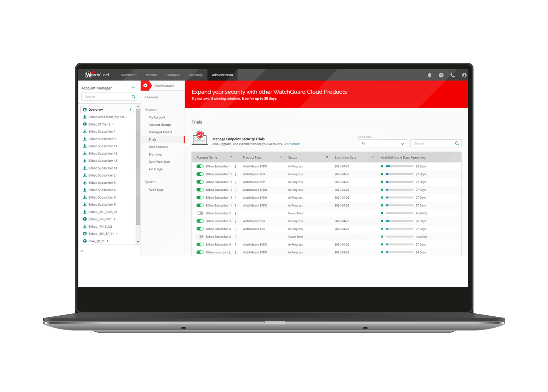
Task: Open the notifications bell icon
Action: coord(429,75)
